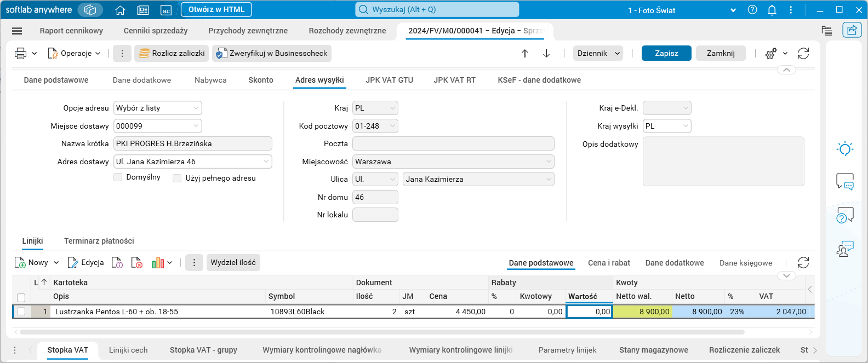Click the Opis dodatkowy text area
The height and width of the screenshot is (363, 868).
click(723, 162)
